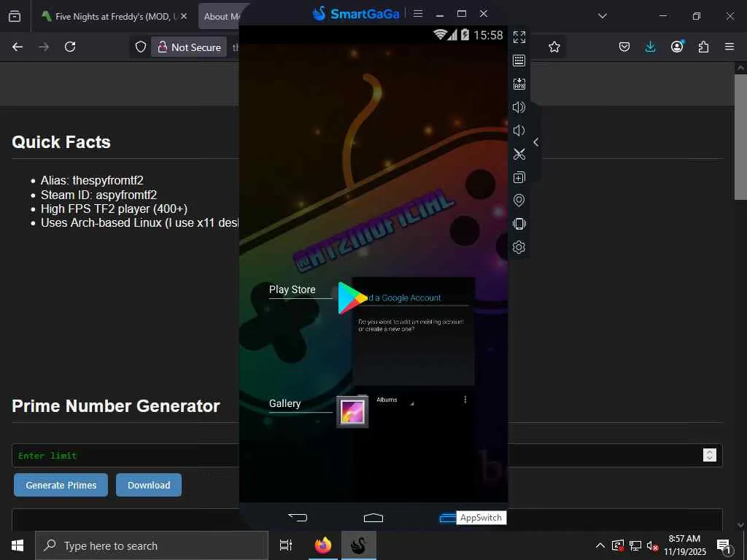The image size is (747, 560).
Task: Focus the Enter limit input field
Action: 367,455
